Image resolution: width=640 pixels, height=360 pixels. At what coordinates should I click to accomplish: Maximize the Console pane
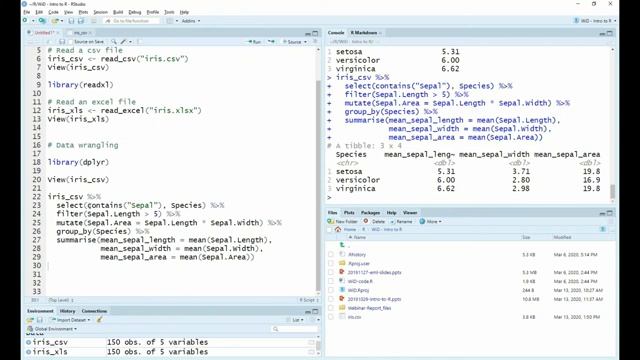click(609, 33)
